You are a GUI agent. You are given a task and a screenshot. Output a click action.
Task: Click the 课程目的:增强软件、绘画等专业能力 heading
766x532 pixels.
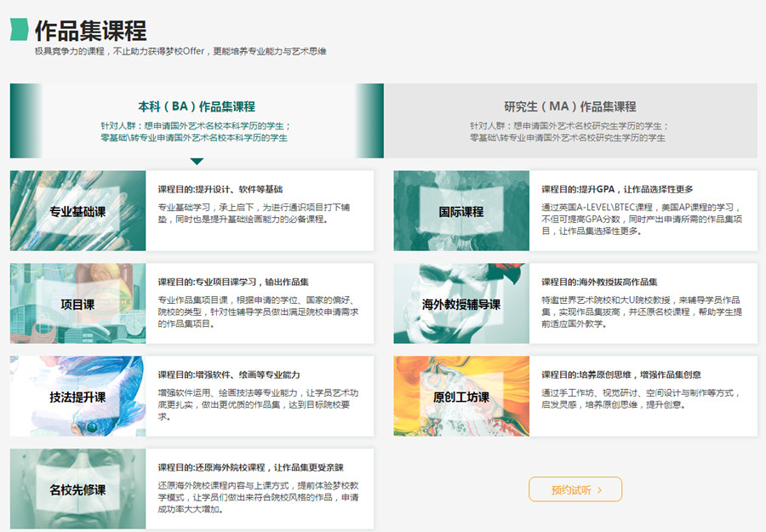228,375
